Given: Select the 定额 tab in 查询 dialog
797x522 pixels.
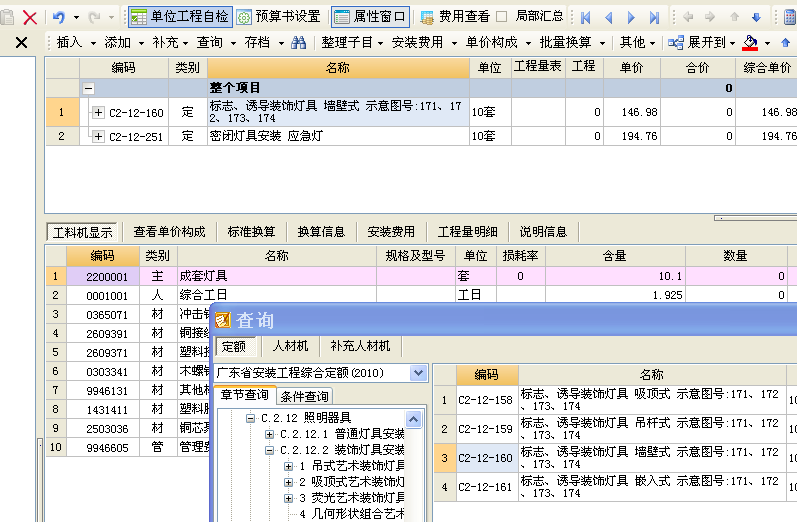Looking at the screenshot, I should pyautogui.click(x=234, y=347).
